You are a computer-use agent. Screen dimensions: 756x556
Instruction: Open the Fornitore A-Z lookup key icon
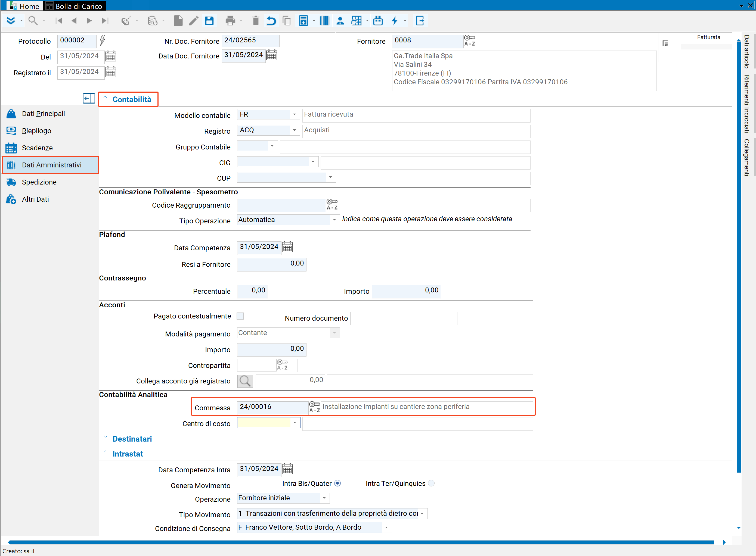click(469, 40)
